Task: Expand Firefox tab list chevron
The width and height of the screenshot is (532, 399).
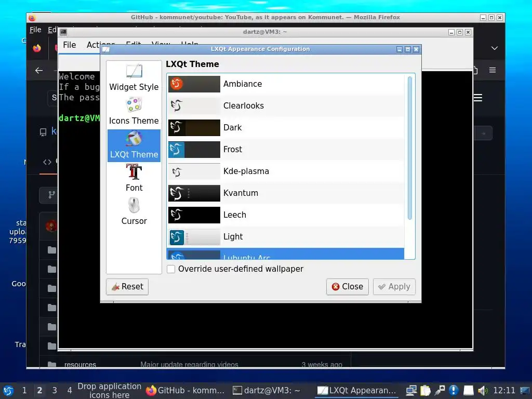Action: tap(495, 48)
